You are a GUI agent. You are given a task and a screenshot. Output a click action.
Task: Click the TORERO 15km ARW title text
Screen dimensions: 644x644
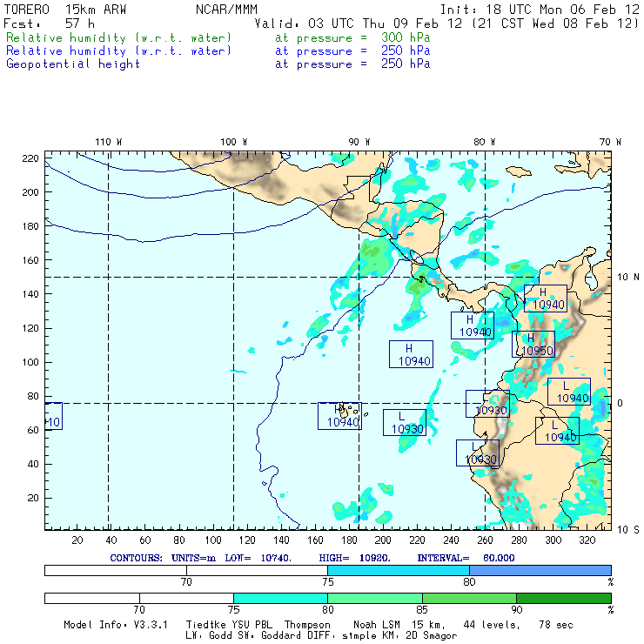click(59, 10)
